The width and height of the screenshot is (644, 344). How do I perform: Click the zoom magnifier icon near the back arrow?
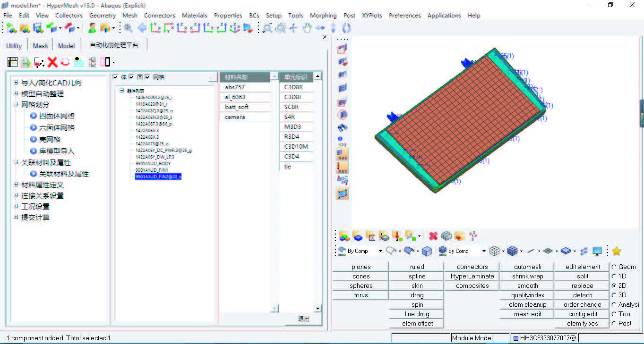click(128, 28)
